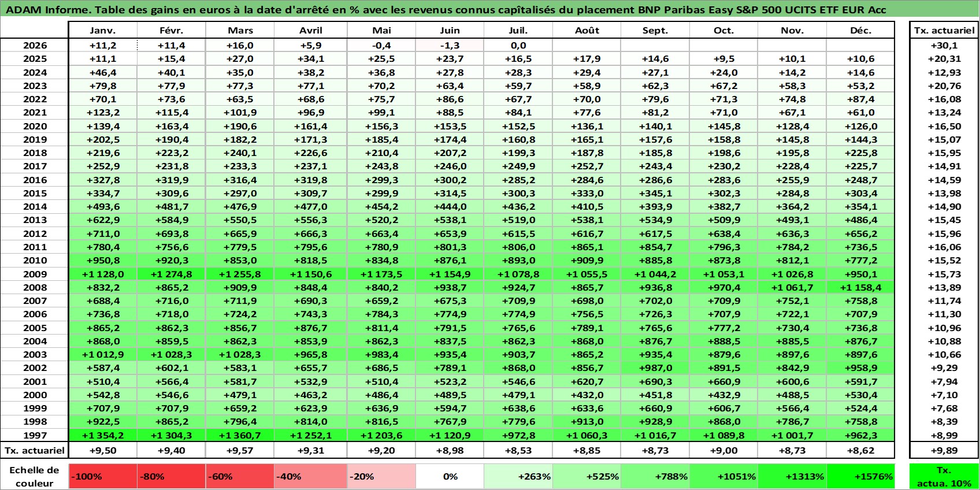
Task: Select the +525% color scale swatch
Action: 586,476
